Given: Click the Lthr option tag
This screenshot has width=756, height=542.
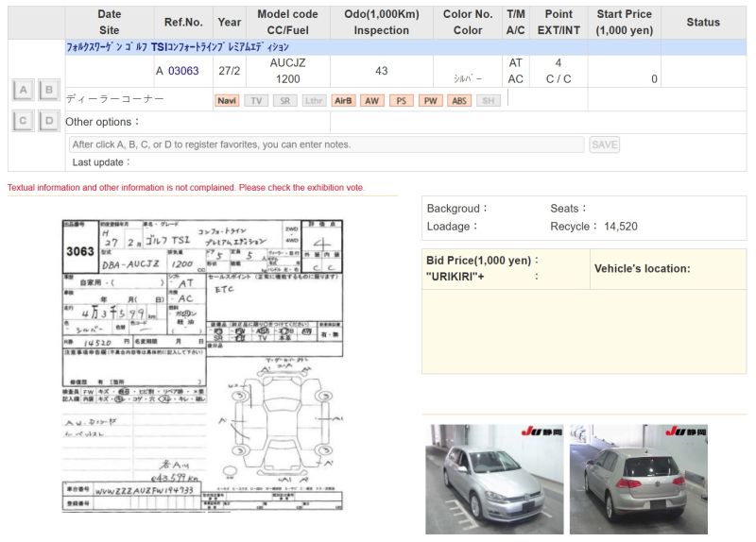Looking at the screenshot, I should click(314, 101).
